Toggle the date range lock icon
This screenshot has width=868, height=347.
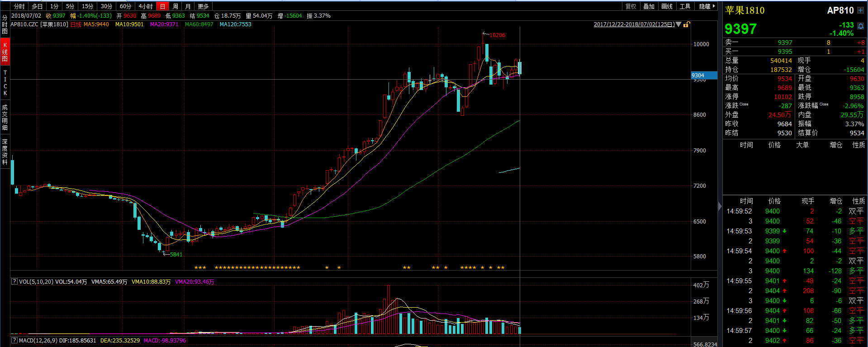(x=686, y=24)
